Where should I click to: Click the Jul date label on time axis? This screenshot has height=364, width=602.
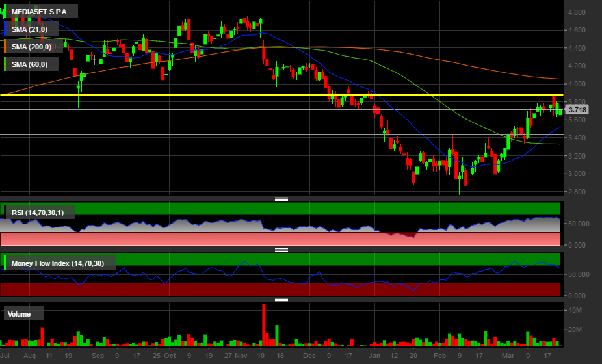(x=5, y=356)
